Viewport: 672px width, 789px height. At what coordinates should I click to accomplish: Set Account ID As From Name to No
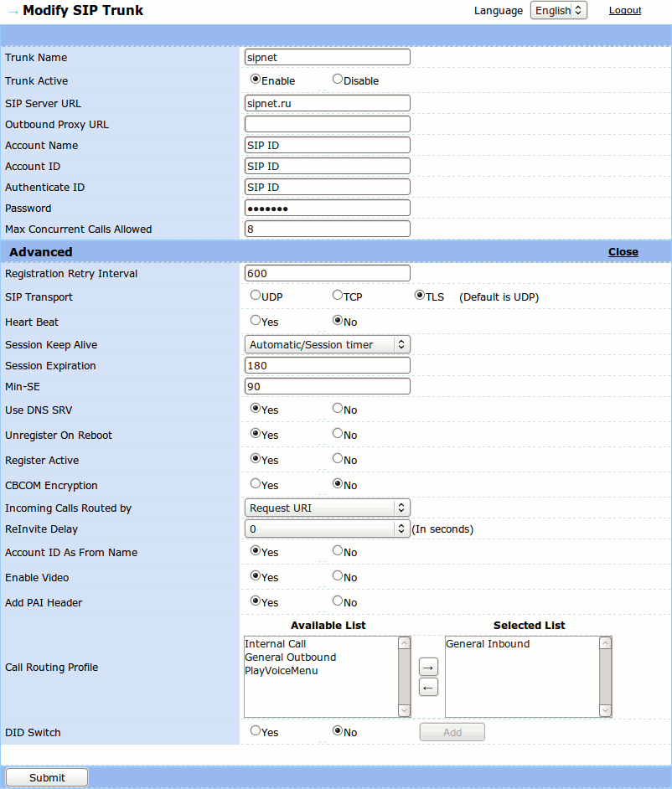(x=338, y=550)
